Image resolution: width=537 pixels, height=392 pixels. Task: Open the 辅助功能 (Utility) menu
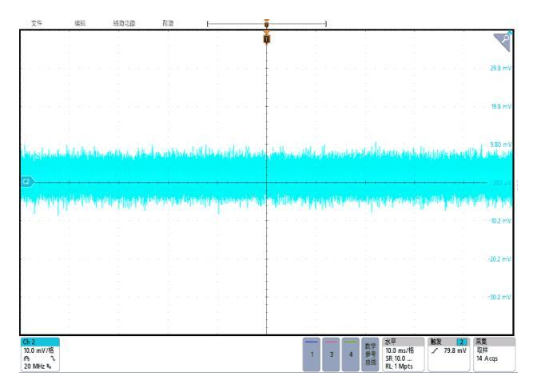(x=124, y=23)
